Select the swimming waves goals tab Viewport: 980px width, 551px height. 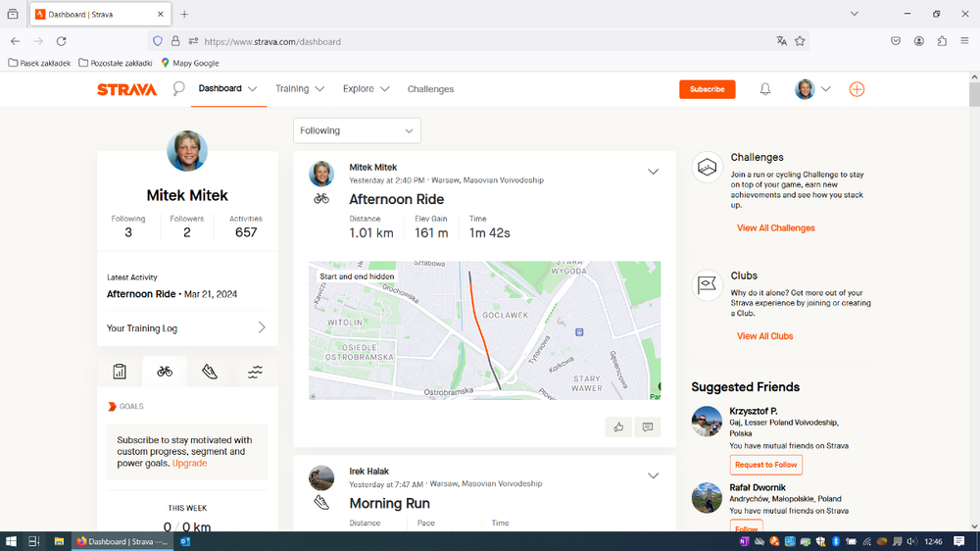click(255, 372)
